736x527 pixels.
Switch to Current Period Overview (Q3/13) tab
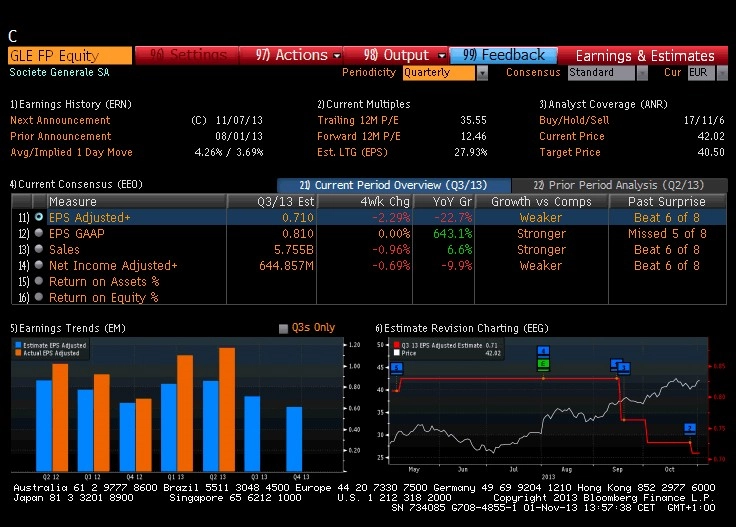393,185
